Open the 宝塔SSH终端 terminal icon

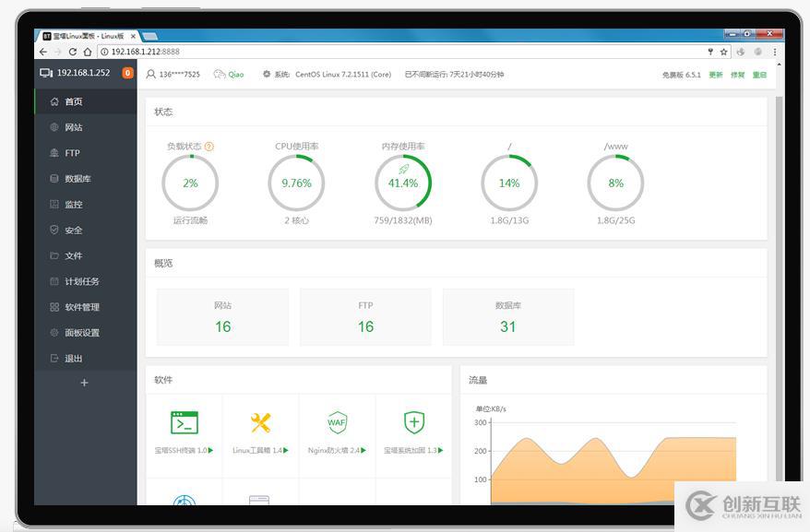pos(185,422)
